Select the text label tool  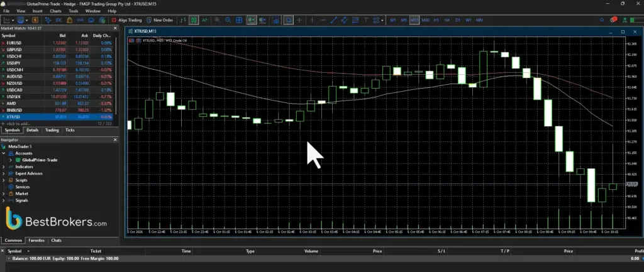pyautogui.click(x=365, y=20)
